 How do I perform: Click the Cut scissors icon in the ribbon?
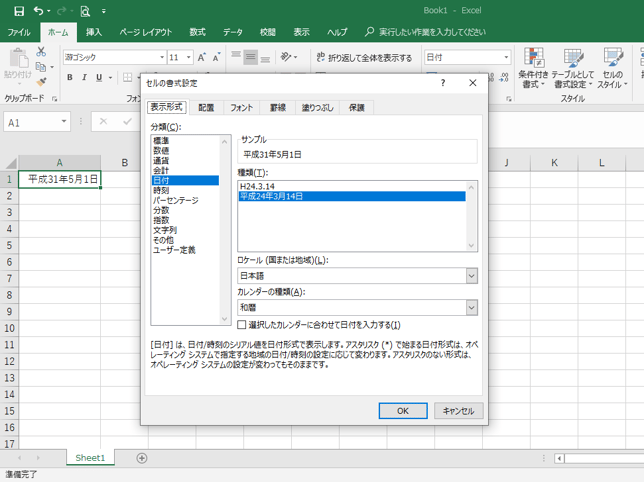click(41, 51)
